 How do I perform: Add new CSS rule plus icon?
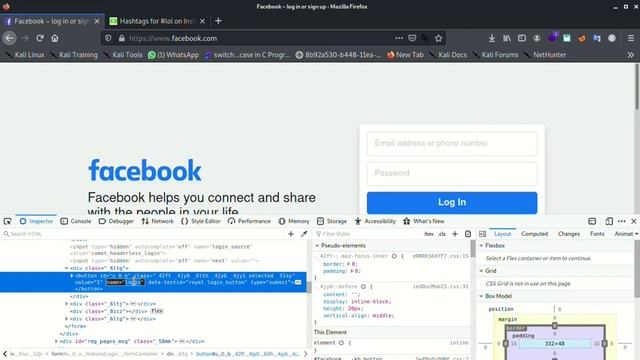click(455, 234)
